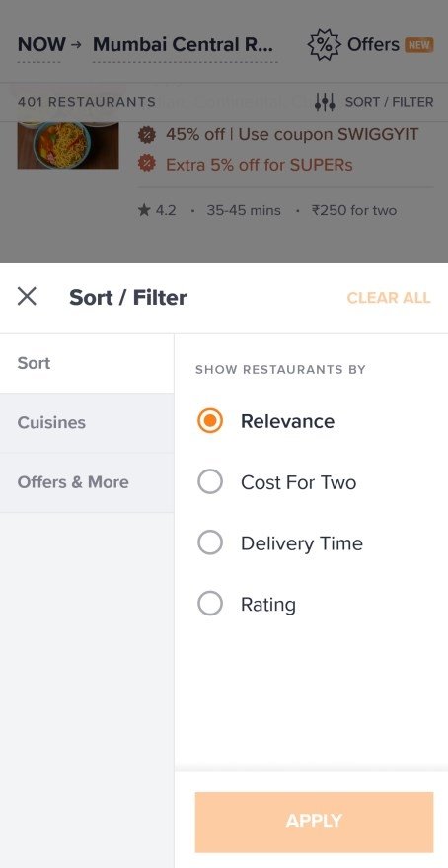Select the Relevance radio button
Image resolution: width=448 pixels, height=868 pixels.
click(210, 421)
